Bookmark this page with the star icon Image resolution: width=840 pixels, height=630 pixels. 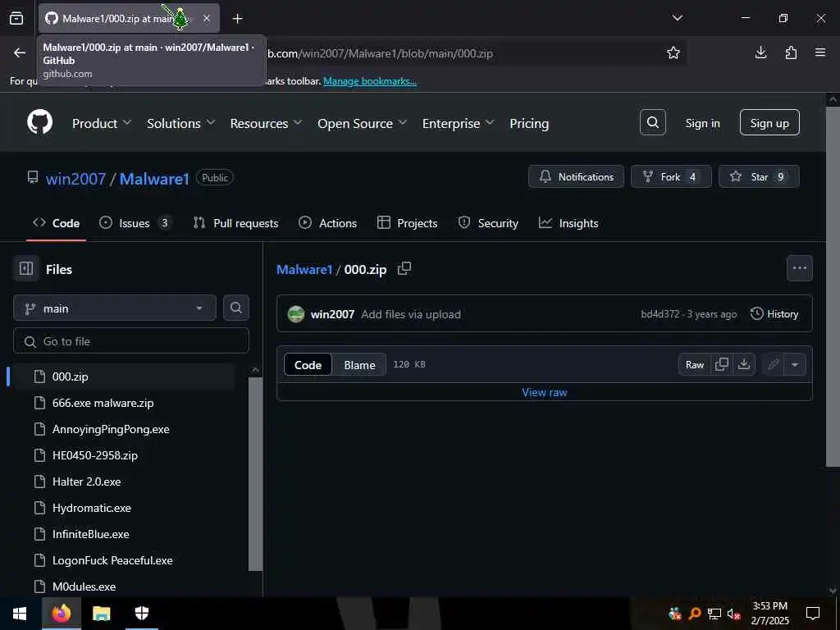click(673, 52)
